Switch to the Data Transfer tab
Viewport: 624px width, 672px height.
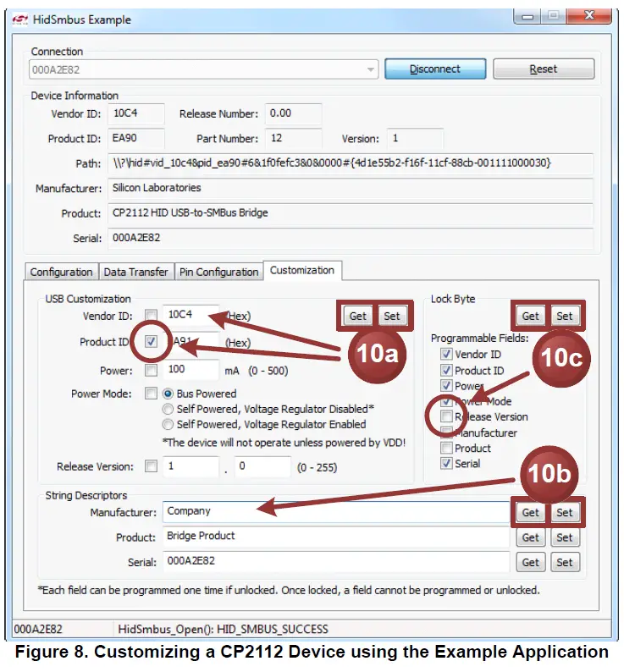[136, 273]
